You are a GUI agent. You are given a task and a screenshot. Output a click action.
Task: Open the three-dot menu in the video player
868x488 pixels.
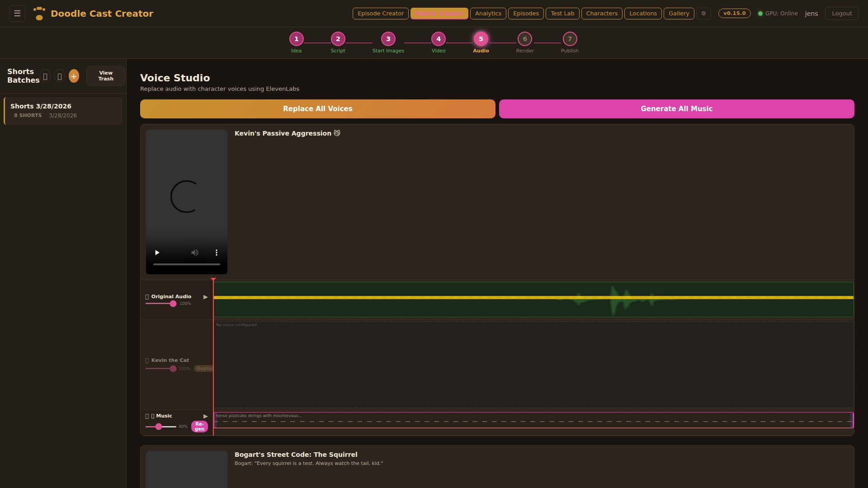point(217,253)
